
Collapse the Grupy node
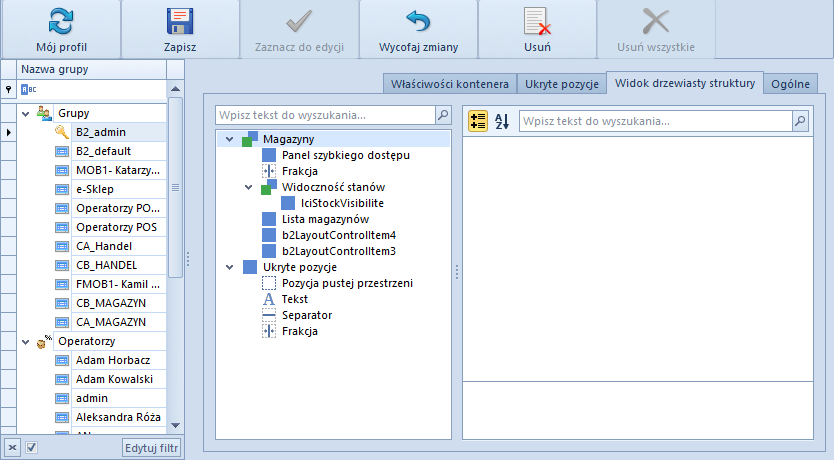pos(26,113)
